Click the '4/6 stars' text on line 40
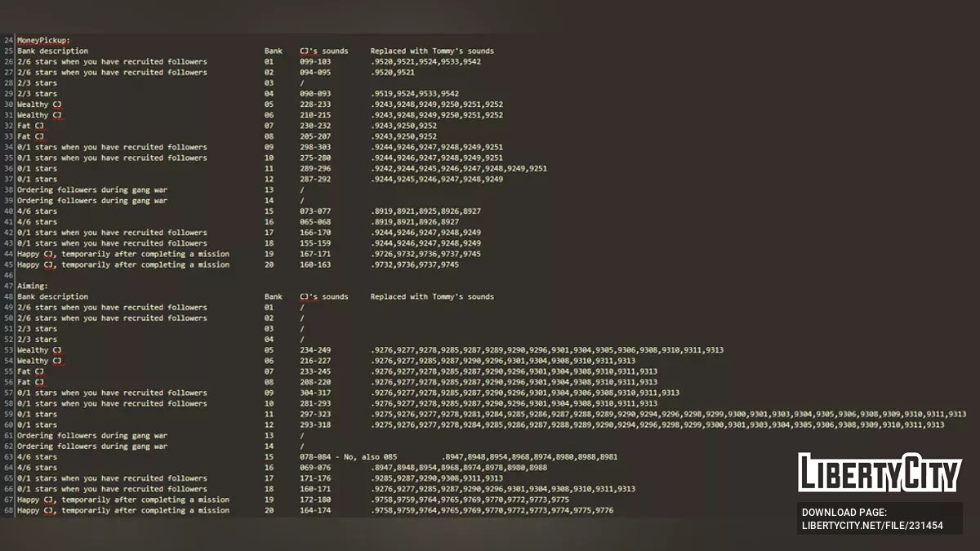The height and width of the screenshot is (551, 980). pyautogui.click(x=38, y=211)
